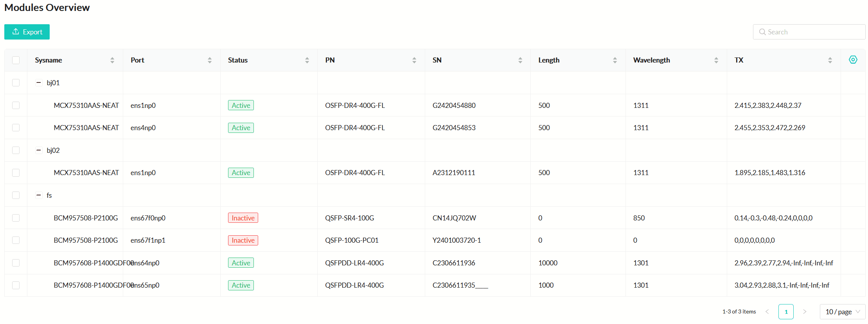
Task: Sort table by Sysname column arrows
Action: pos(112,60)
